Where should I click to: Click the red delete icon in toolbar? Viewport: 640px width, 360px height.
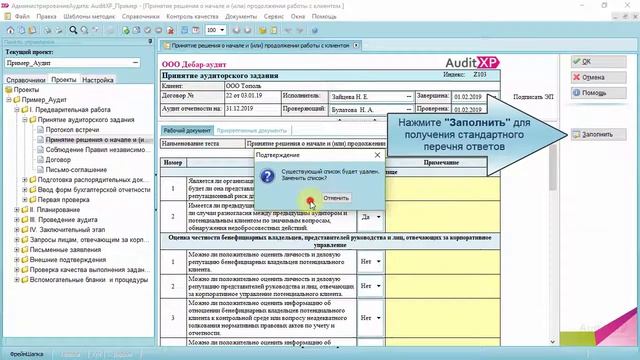(171, 30)
